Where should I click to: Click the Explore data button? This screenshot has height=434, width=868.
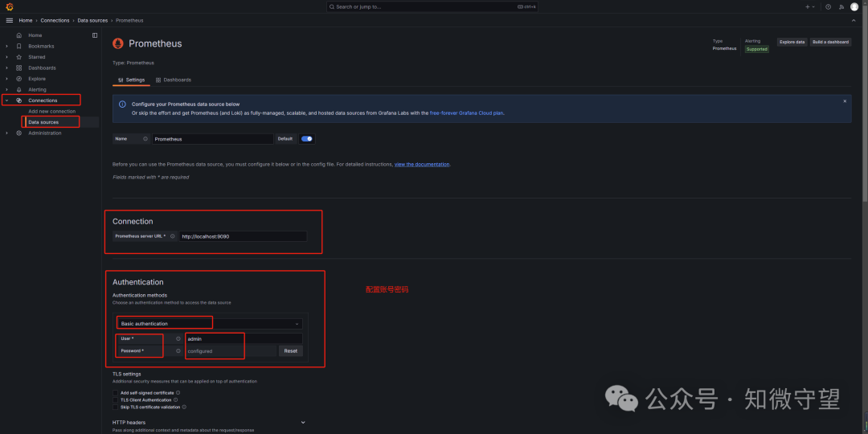pos(792,42)
